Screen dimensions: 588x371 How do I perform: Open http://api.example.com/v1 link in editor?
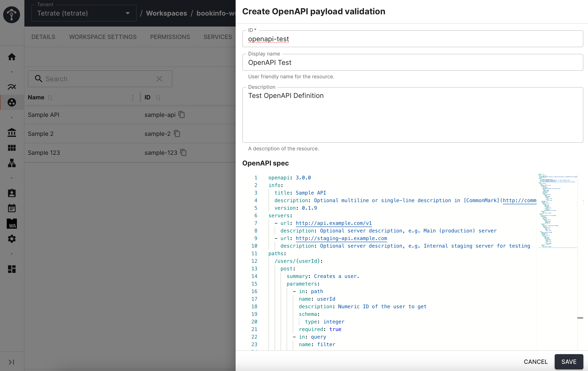[x=334, y=223]
